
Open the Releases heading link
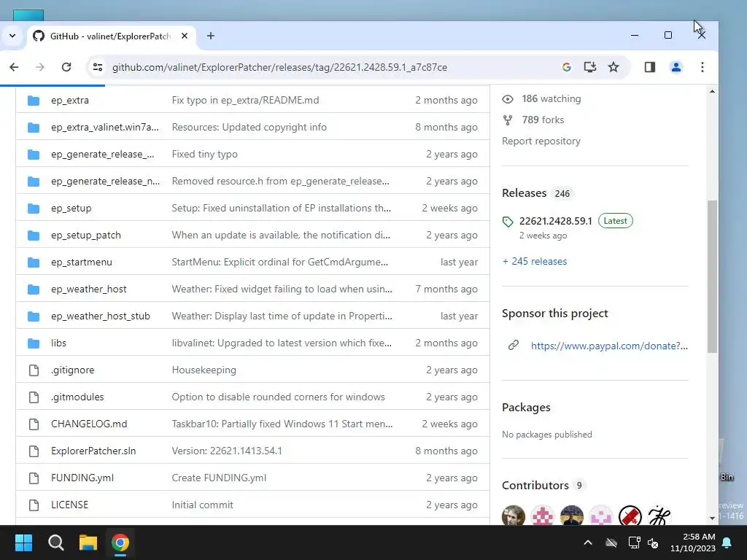[524, 192]
